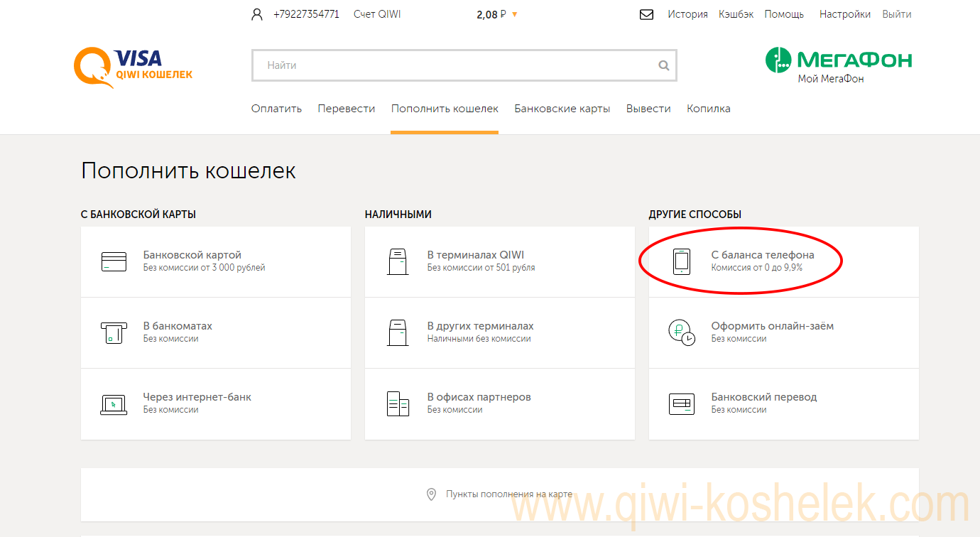980x537 pixels.
Task: Open the Оплатить menu item
Action: [276, 109]
